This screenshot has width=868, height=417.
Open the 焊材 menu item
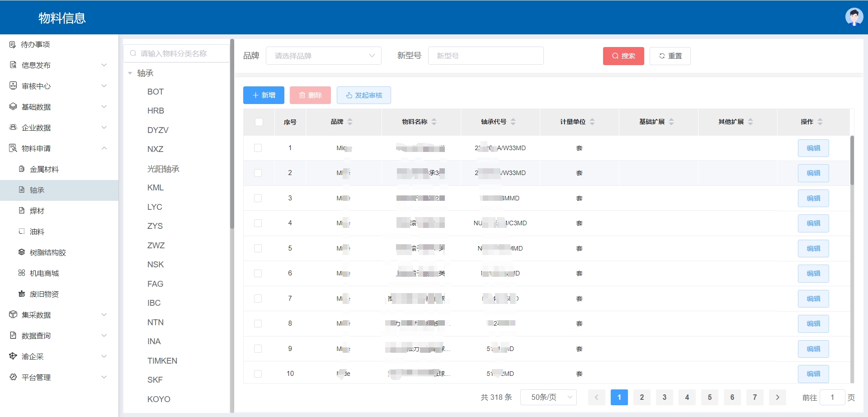pyautogui.click(x=37, y=211)
